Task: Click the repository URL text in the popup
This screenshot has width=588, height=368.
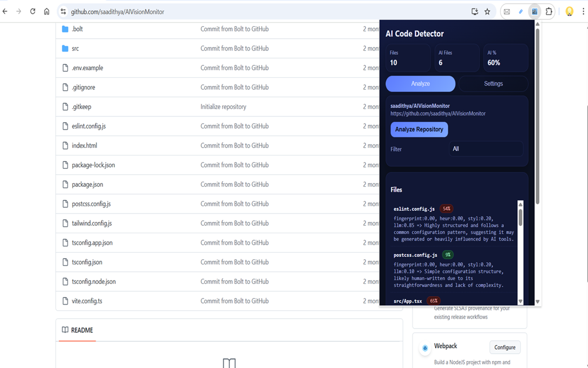Action: point(438,113)
